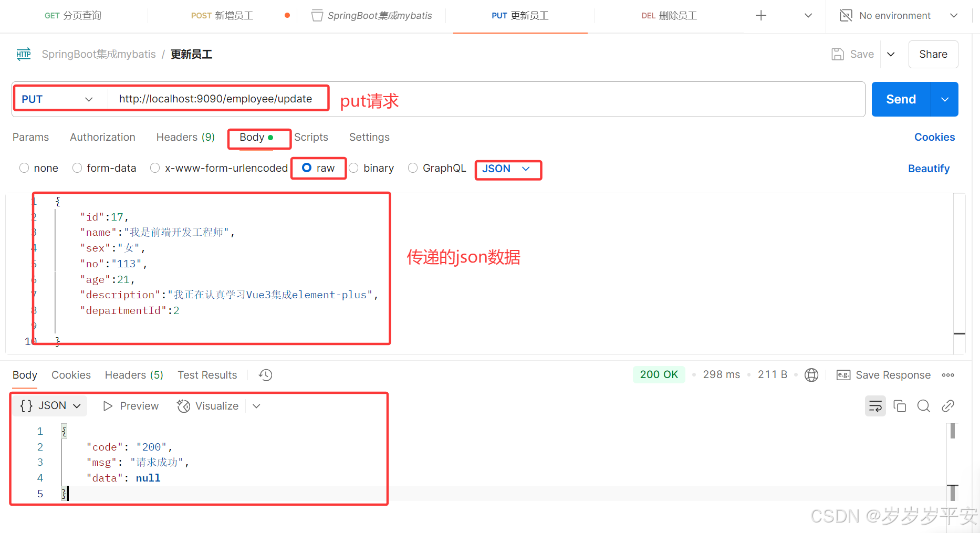This screenshot has height=533, width=980.
Task: Beautify the JSON request body
Action: [x=929, y=168]
